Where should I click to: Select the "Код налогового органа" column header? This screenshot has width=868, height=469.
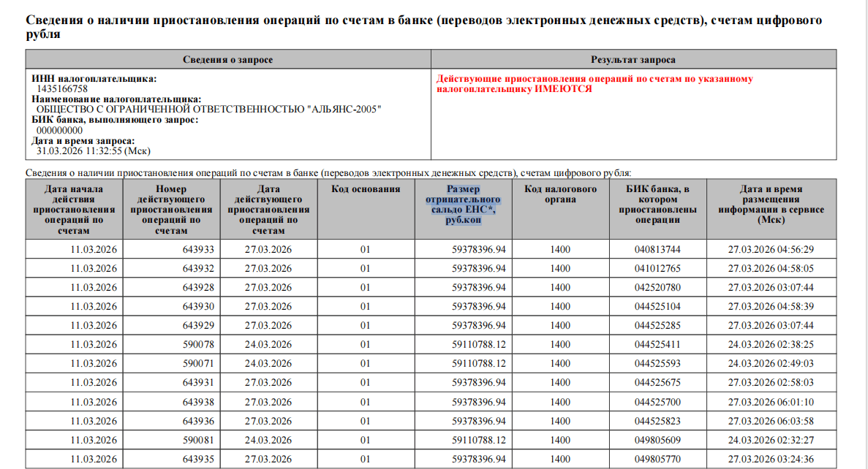pyautogui.click(x=560, y=194)
